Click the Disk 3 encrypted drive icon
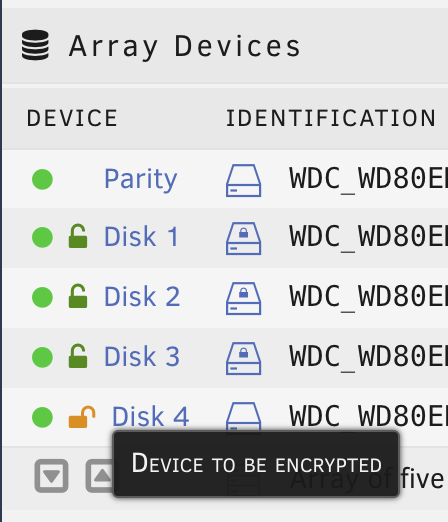The width and height of the screenshot is (448, 522). coord(243,358)
